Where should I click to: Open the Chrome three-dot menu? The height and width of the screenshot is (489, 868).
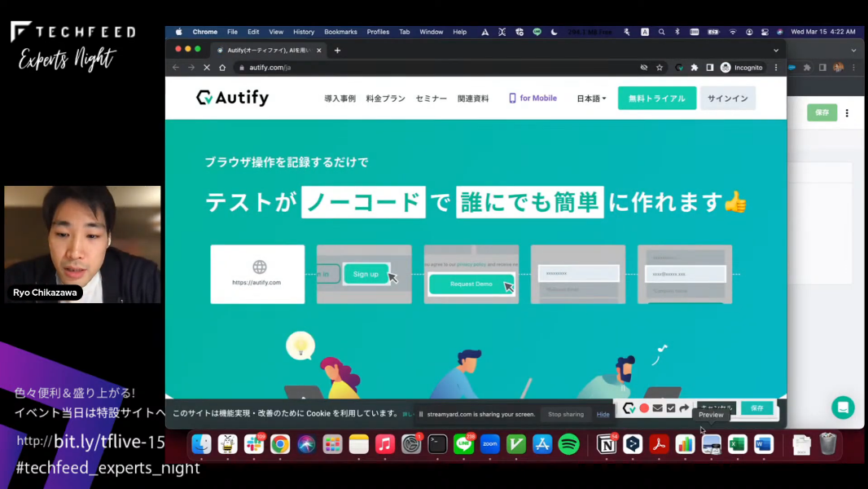click(x=776, y=68)
